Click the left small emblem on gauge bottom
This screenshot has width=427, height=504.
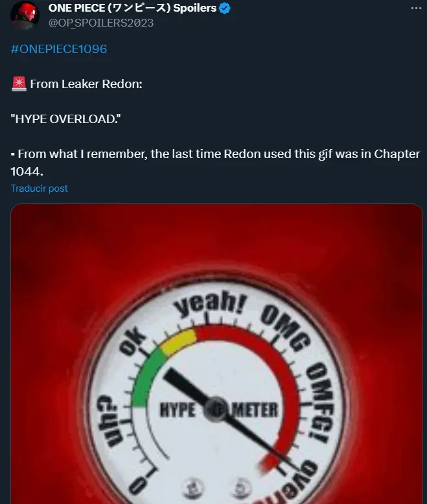click(192, 488)
